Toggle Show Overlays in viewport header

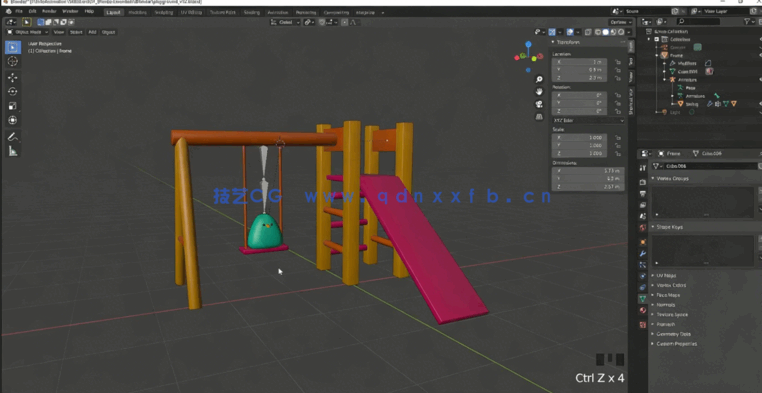pos(570,32)
